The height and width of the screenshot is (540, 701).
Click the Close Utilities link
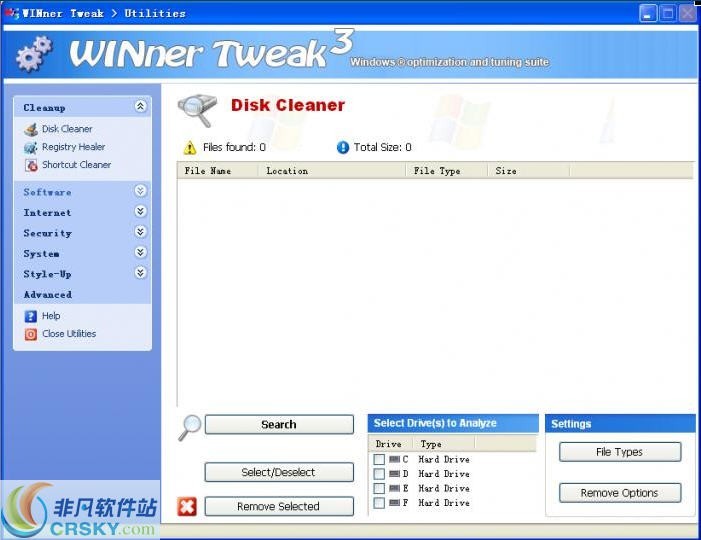[x=69, y=334]
